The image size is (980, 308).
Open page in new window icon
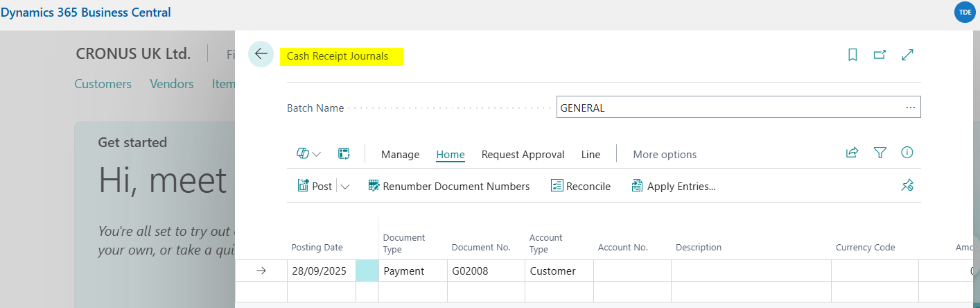click(880, 55)
